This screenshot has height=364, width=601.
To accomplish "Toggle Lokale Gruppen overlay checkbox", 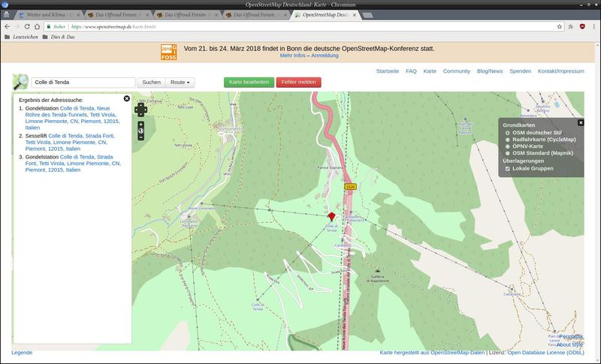I will point(508,168).
